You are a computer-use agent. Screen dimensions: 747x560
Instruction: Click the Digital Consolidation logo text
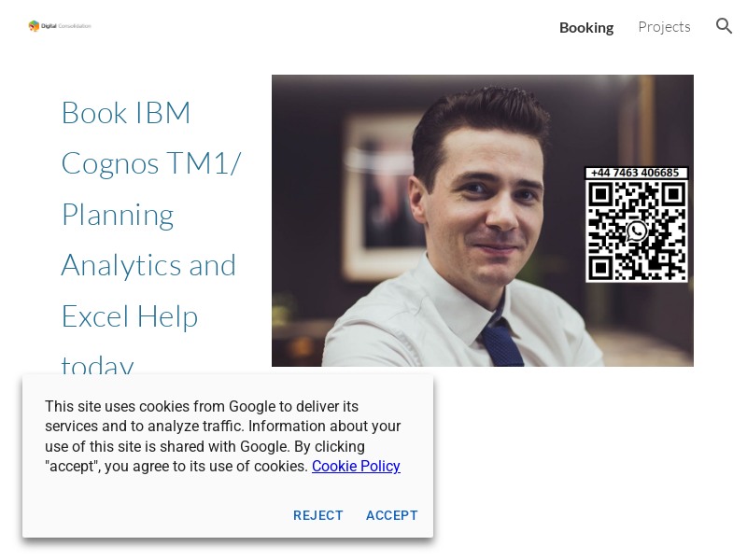coord(66,26)
